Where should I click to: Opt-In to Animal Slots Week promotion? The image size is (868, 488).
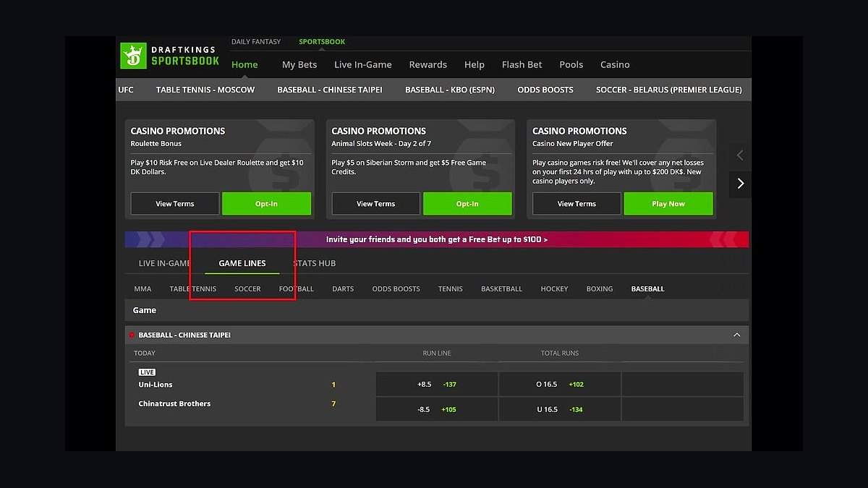pyautogui.click(x=467, y=204)
